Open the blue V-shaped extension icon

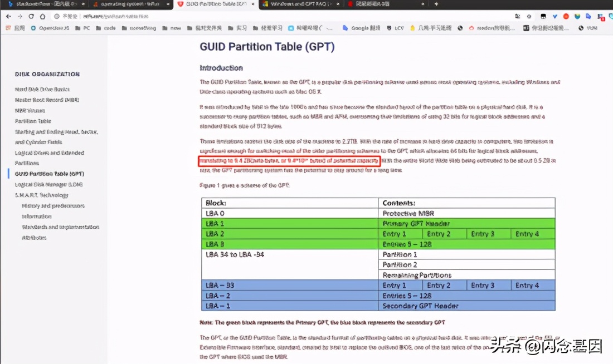pyautogui.click(x=555, y=17)
